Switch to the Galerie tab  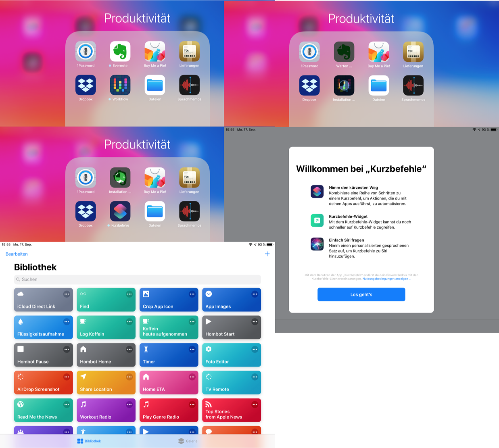pos(188,441)
